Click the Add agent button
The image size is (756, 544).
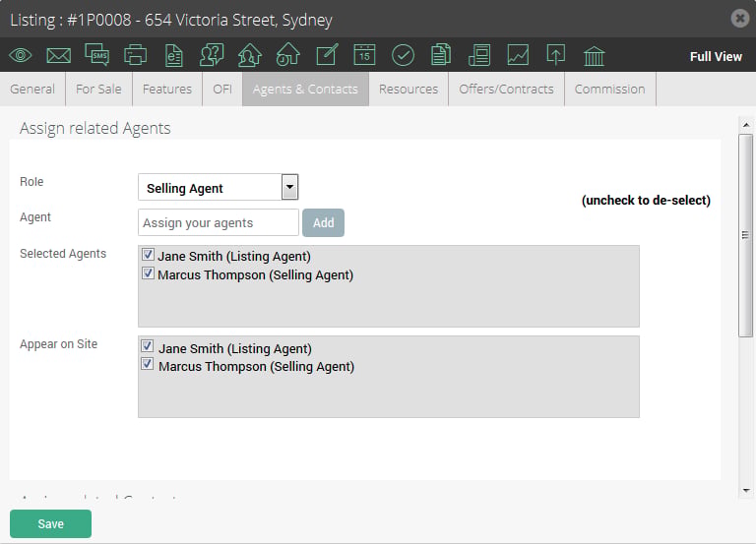point(323,222)
